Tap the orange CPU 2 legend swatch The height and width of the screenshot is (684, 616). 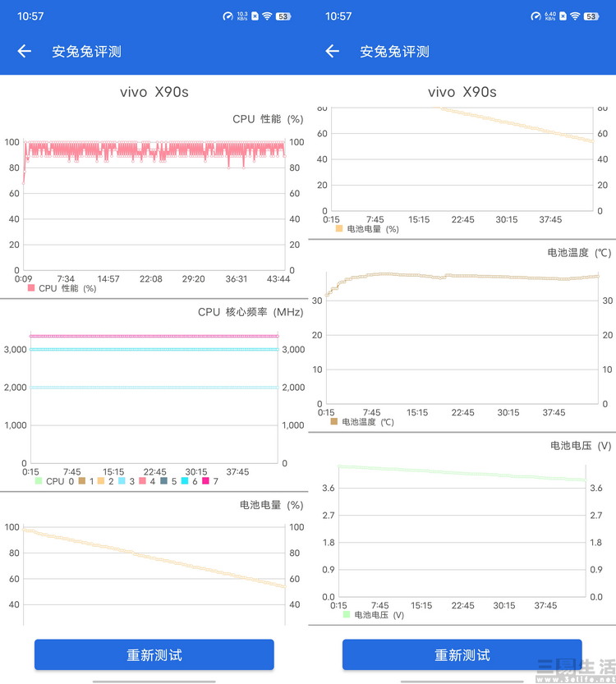pyautogui.click(x=101, y=480)
